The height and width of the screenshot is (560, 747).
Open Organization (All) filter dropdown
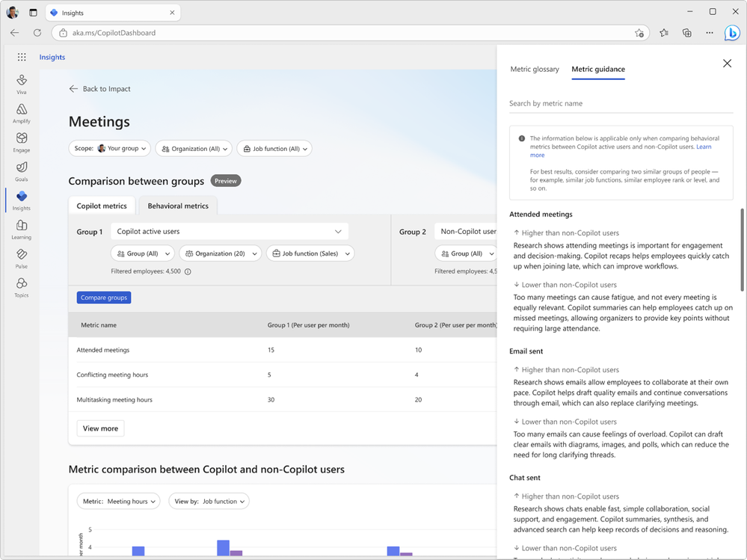pyautogui.click(x=194, y=149)
